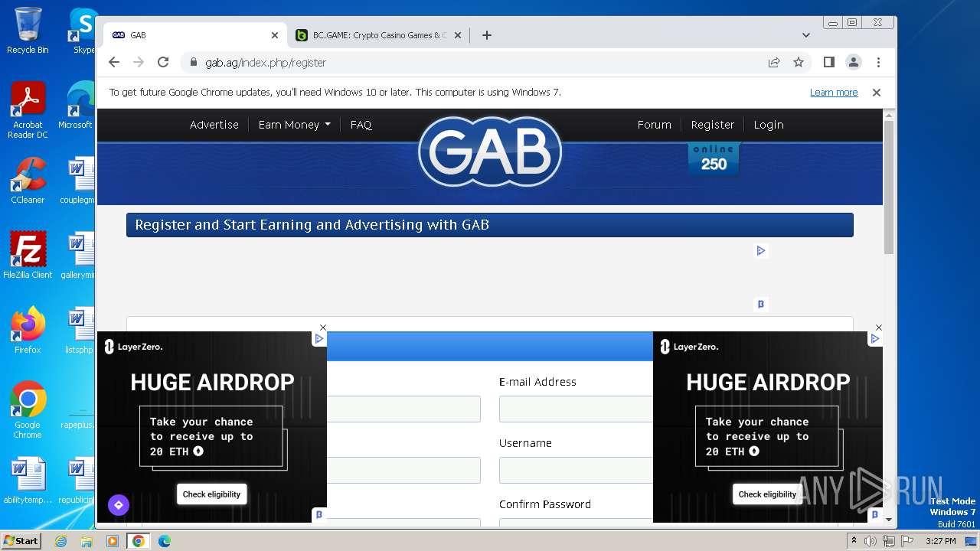Close the right LayerZero ad
980x551 pixels.
coord(878,328)
